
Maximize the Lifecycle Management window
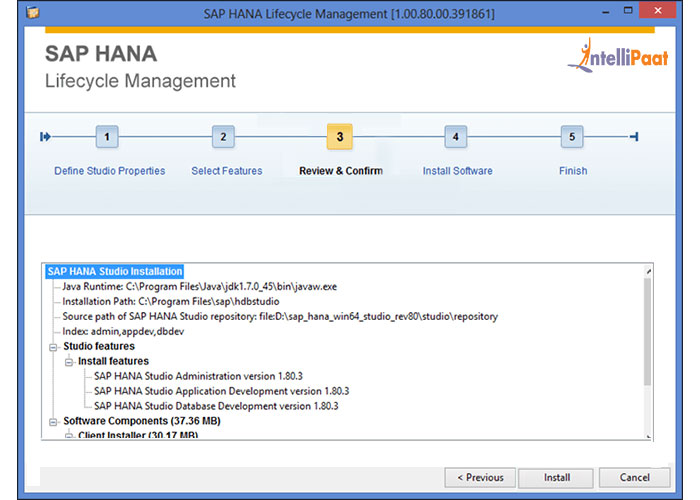coord(628,11)
